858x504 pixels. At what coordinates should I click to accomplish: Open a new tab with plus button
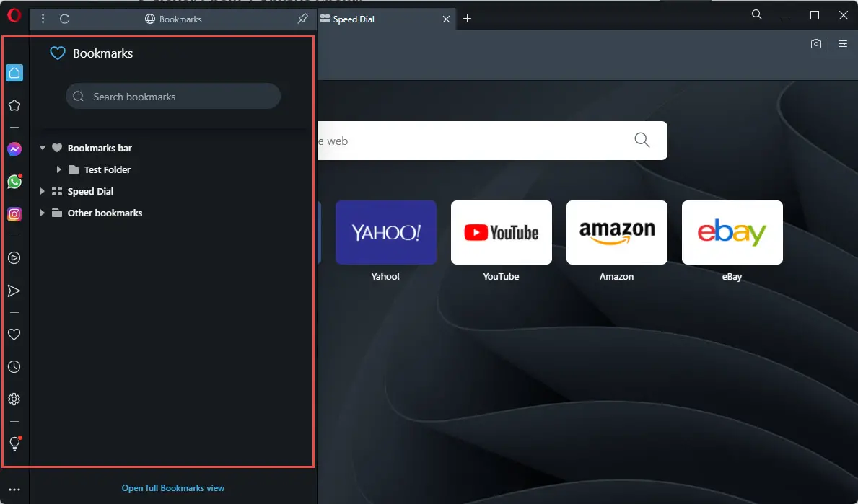[467, 19]
